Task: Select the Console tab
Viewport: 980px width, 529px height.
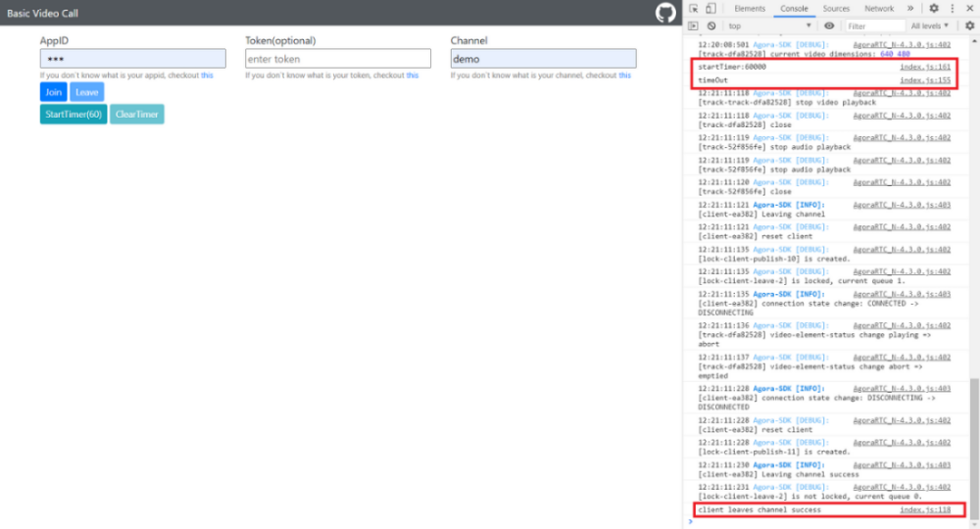Action: tap(794, 8)
